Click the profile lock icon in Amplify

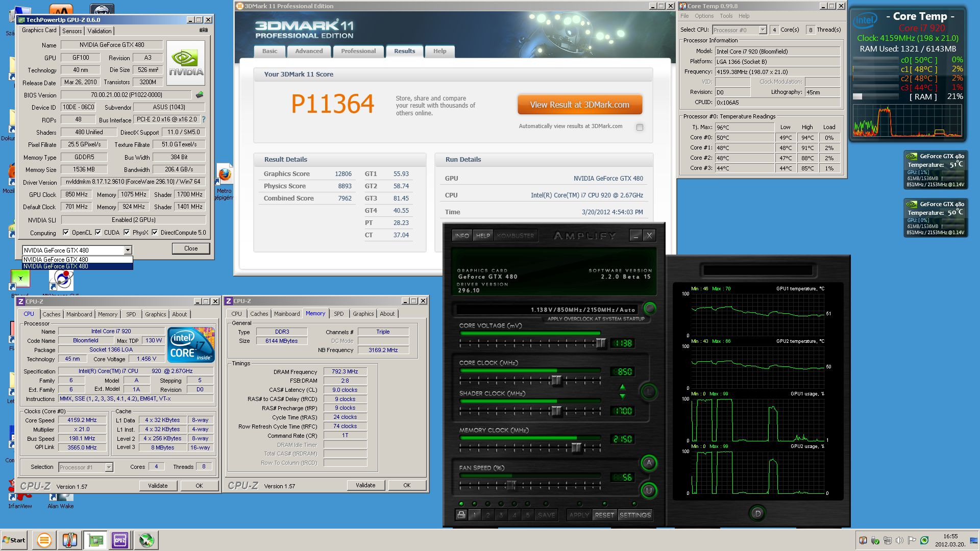(x=461, y=515)
